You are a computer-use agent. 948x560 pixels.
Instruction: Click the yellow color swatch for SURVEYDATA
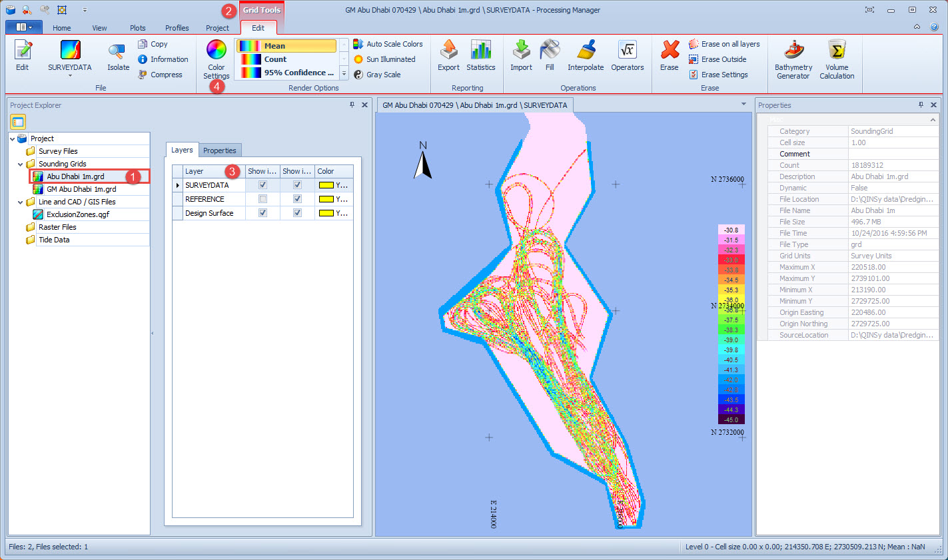pos(326,185)
